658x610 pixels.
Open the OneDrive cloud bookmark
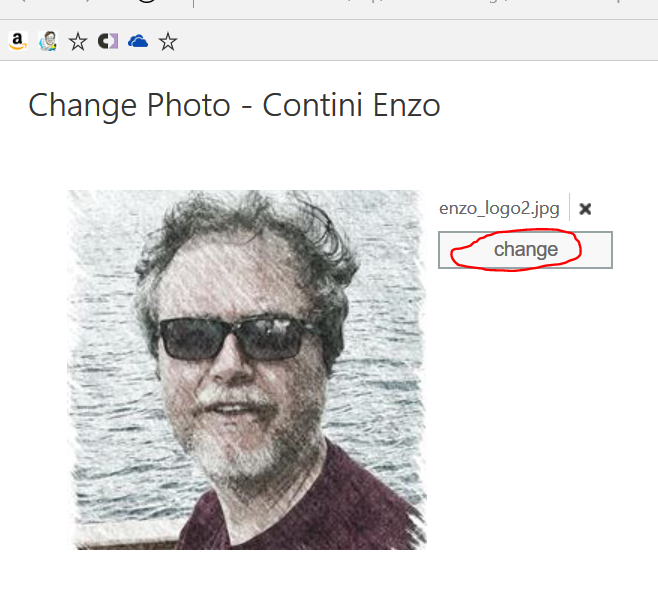[x=138, y=41]
